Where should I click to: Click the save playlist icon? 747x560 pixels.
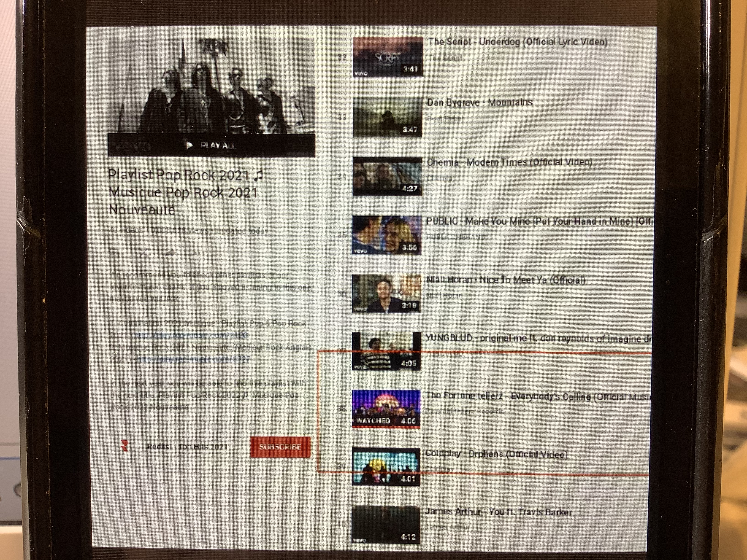[x=116, y=253]
